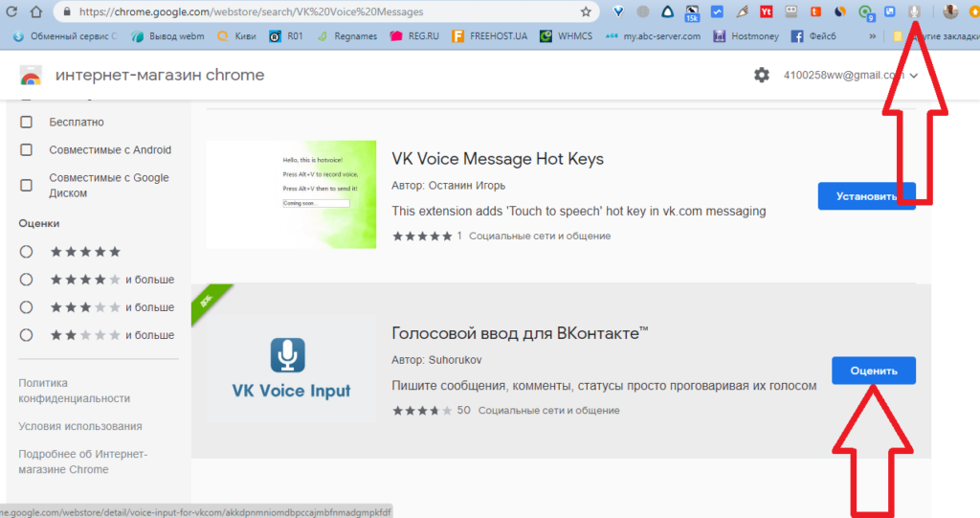Open Политика конфиденциальности link
Screen dimensions: 980x518
pyautogui.click(x=75, y=391)
